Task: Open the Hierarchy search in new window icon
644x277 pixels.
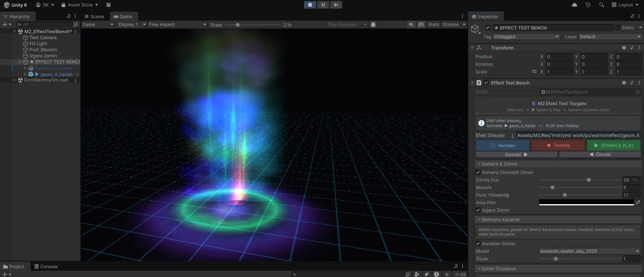Action: 76,24
